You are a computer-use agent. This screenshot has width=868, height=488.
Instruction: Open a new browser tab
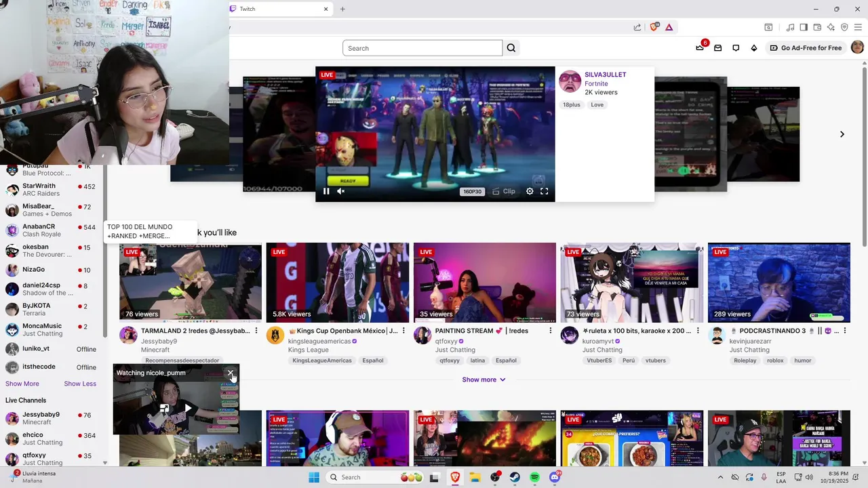tap(342, 9)
